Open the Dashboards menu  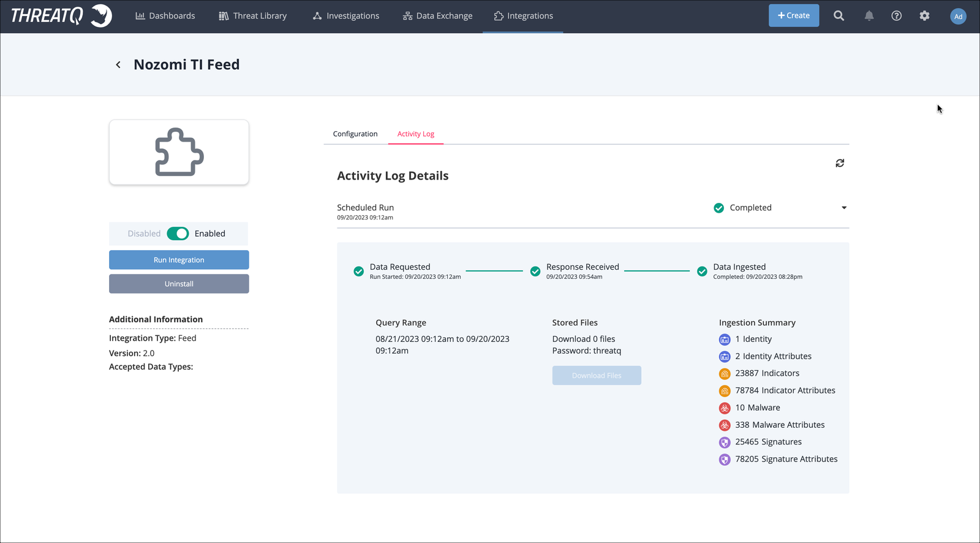pos(165,16)
